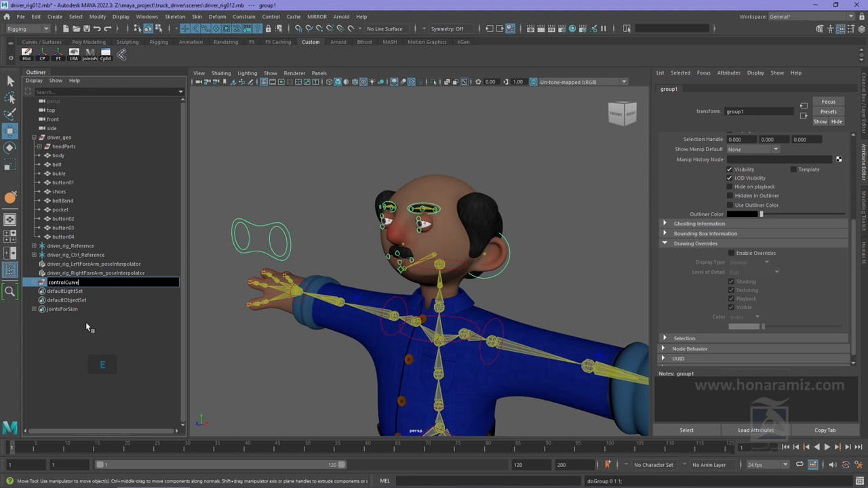Open the Un-tone-mapped (sRGB) dropdown
The image size is (868, 488).
coord(583,82)
